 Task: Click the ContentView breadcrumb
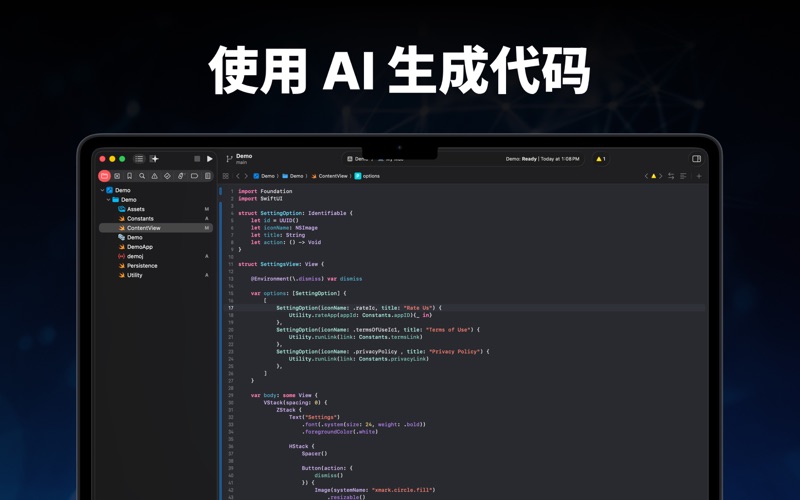(x=329, y=176)
